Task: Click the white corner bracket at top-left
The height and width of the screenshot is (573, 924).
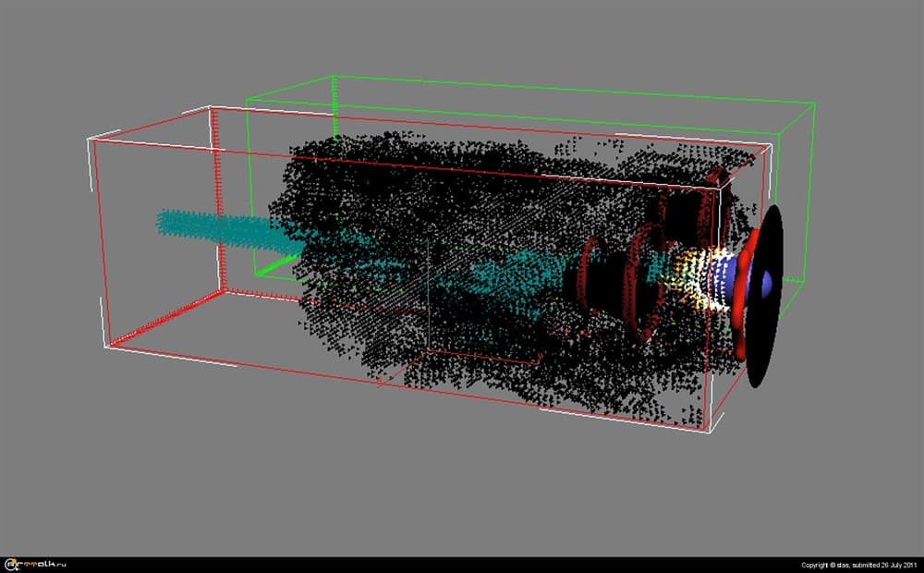Action: [92, 144]
